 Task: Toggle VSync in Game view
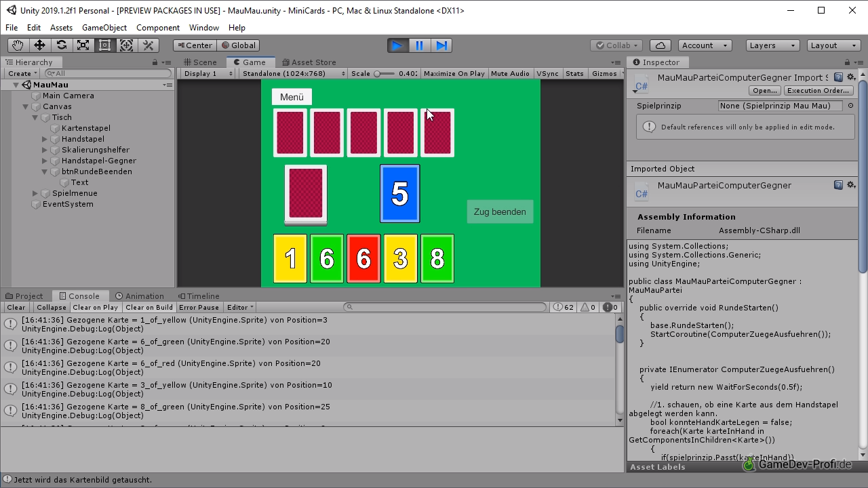click(x=548, y=73)
